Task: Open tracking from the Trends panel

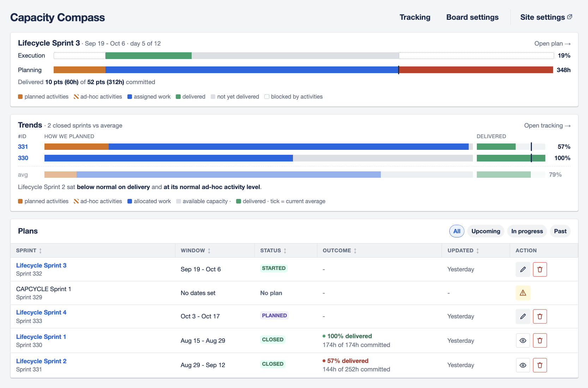Action: click(547, 125)
